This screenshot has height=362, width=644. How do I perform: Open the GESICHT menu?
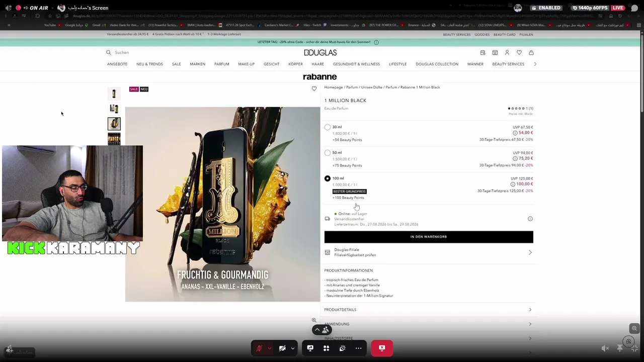click(272, 64)
